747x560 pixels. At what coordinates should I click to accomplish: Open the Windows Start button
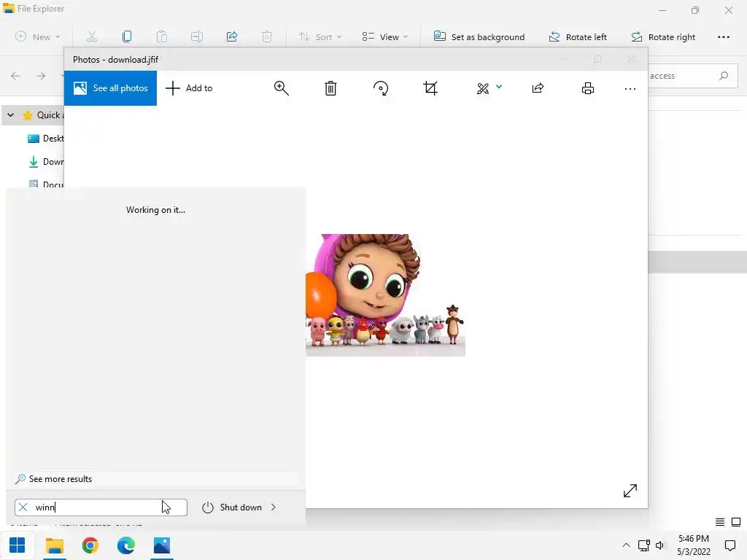click(18, 545)
